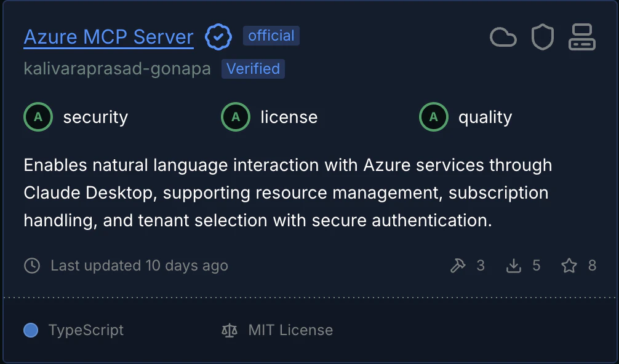This screenshot has width=619, height=364.
Task: Select the license grade A circle
Action: [x=236, y=117]
